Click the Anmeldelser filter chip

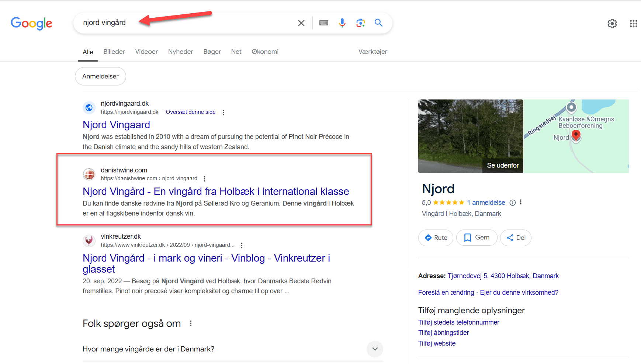tap(100, 76)
